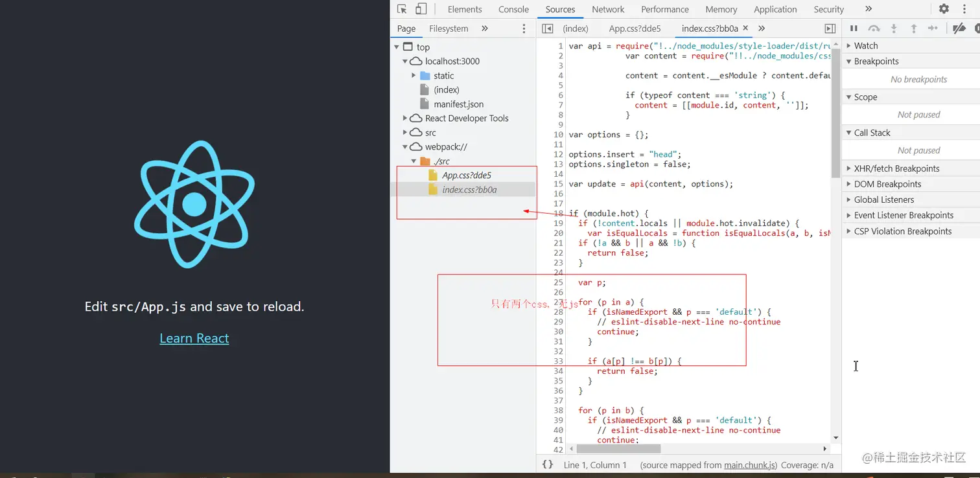
Task: Show more open editor tabs chevron
Action: 762,28
